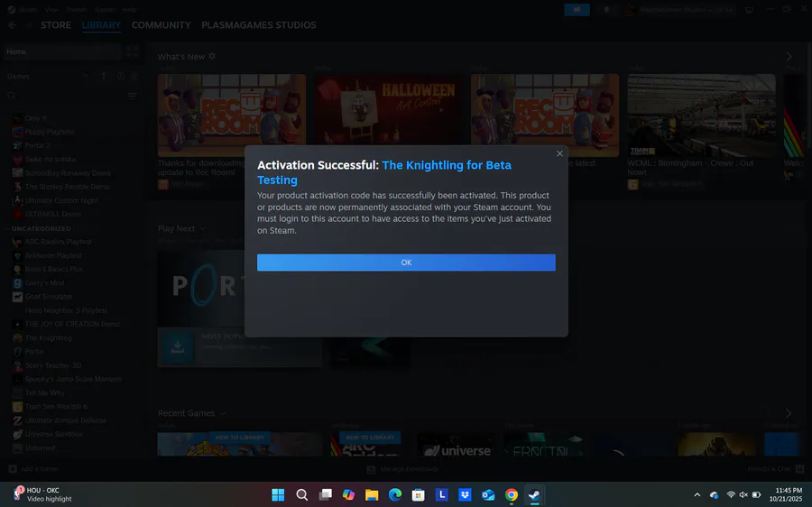Open Windows Start menu
The height and width of the screenshot is (507, 812).
pos(278,494)
